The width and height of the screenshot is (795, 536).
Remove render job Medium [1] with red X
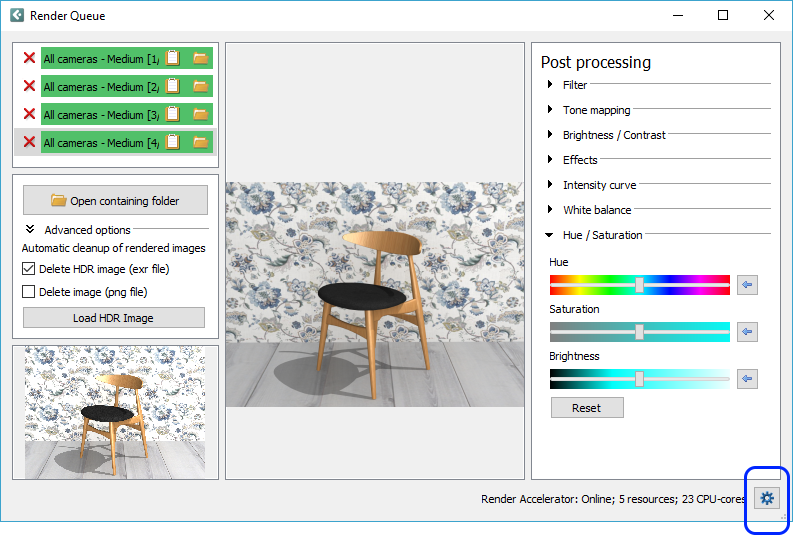pos(29,58)
